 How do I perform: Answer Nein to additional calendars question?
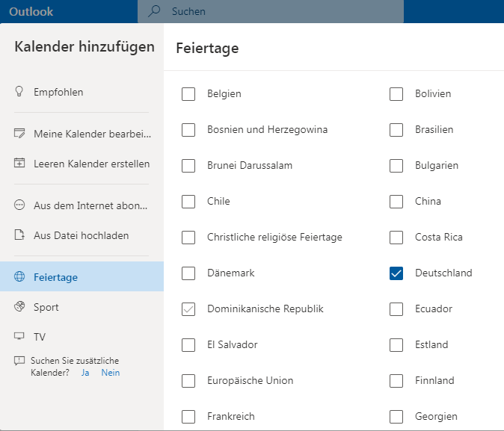point(111,373)
